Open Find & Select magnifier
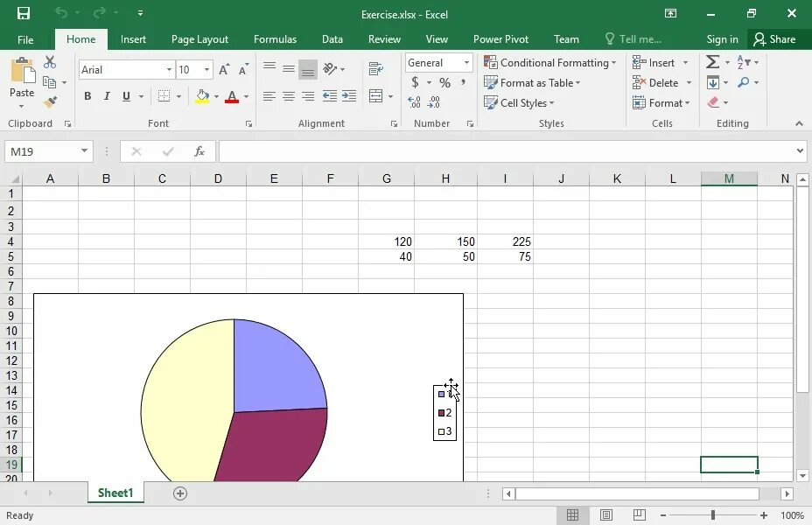This screenshot has width=812, height=525. coord(744,82)
